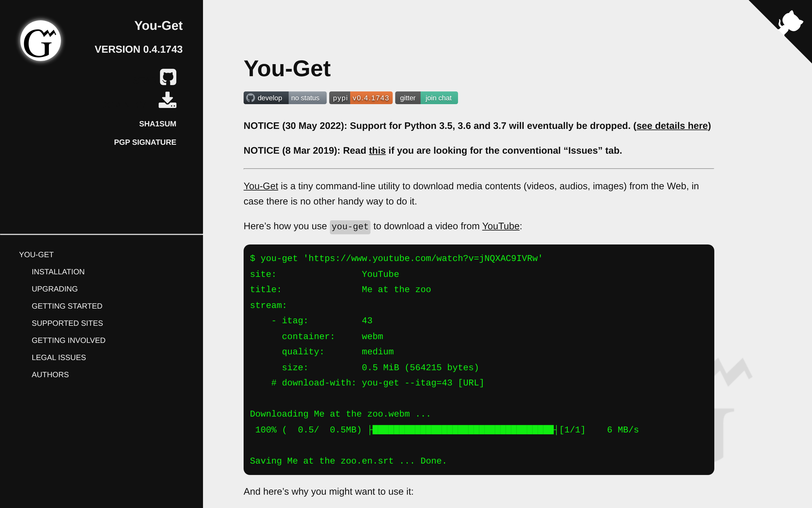Click the gitter join chat badge

(427, 98)
